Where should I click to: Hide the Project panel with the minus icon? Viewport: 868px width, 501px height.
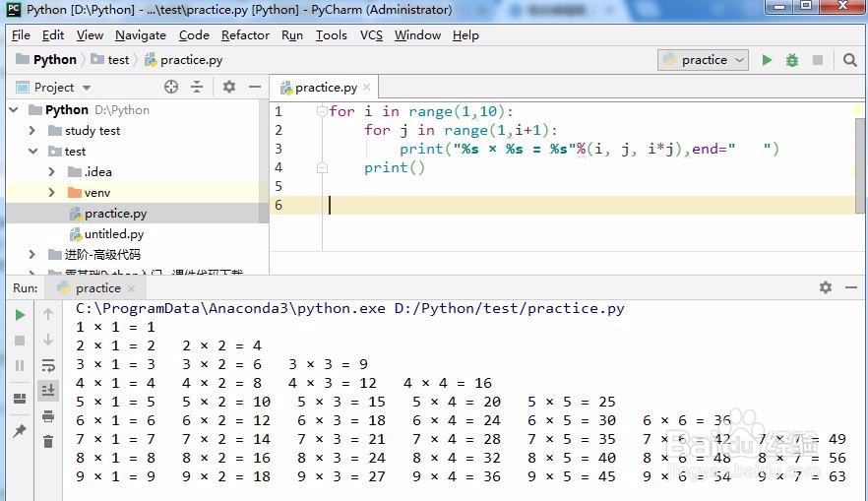pos(255,87)
